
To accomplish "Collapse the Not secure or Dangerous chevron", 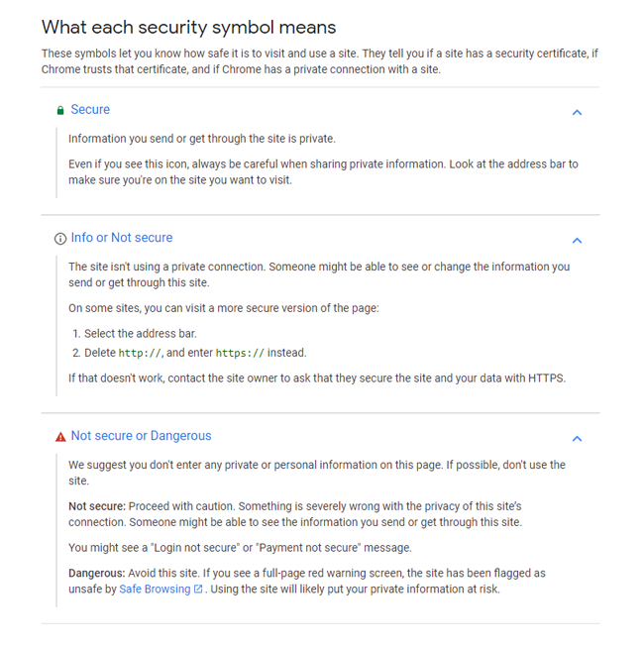I will click(578, 438).
